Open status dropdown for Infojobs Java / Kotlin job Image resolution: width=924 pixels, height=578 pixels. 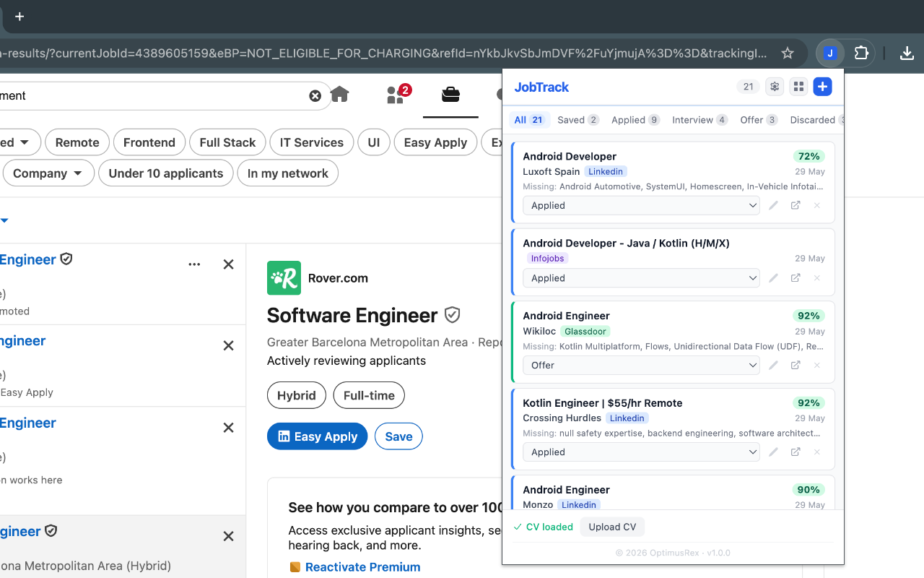(x=641, y=278)
